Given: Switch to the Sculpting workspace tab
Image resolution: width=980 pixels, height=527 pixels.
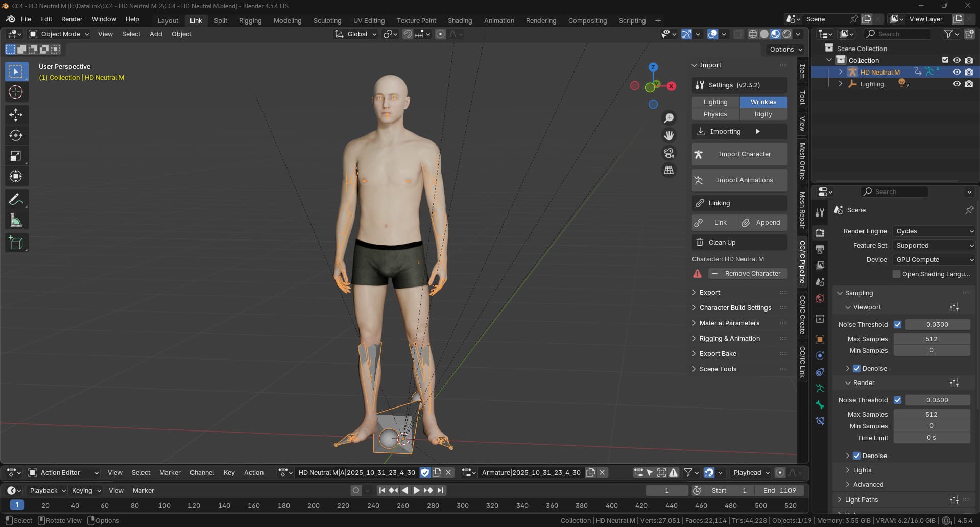Looking at the screenshot, I should click(x=327, y=20).
